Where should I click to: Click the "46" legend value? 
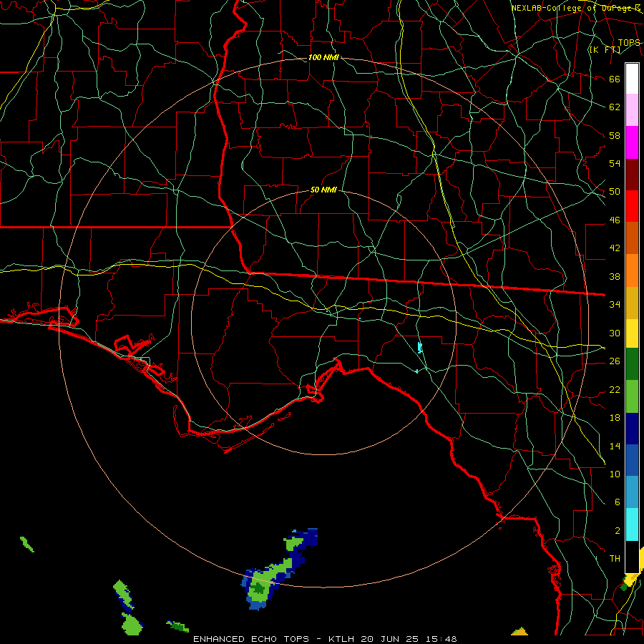pyautogui.click(x=615, y=220)
